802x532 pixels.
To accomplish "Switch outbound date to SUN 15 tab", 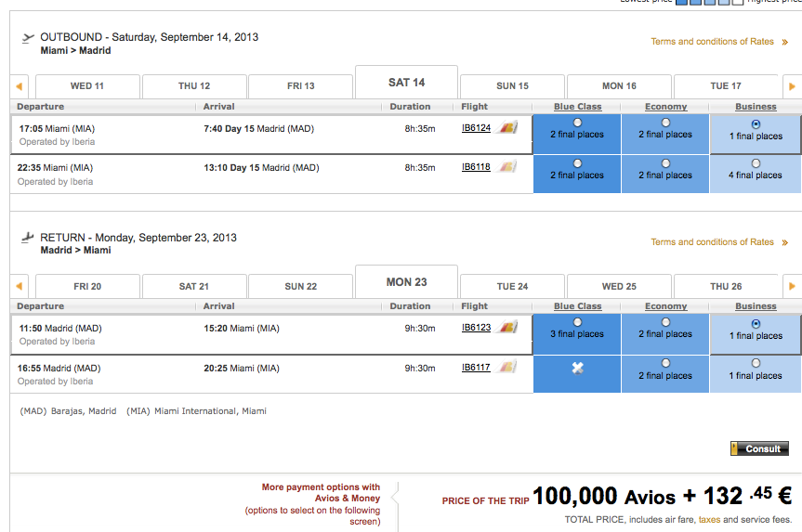I will tap(512, 86).
